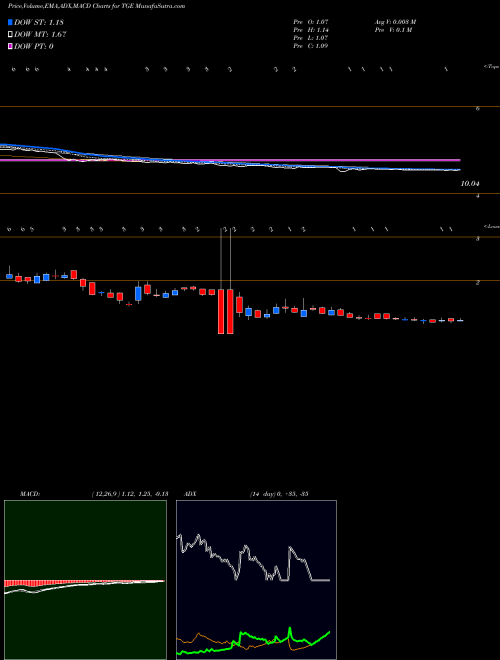Click the 'Pre L: 1.07' value
Viewport: 500px width, 660px height.
pyautogui.click(x=312, y=38)
